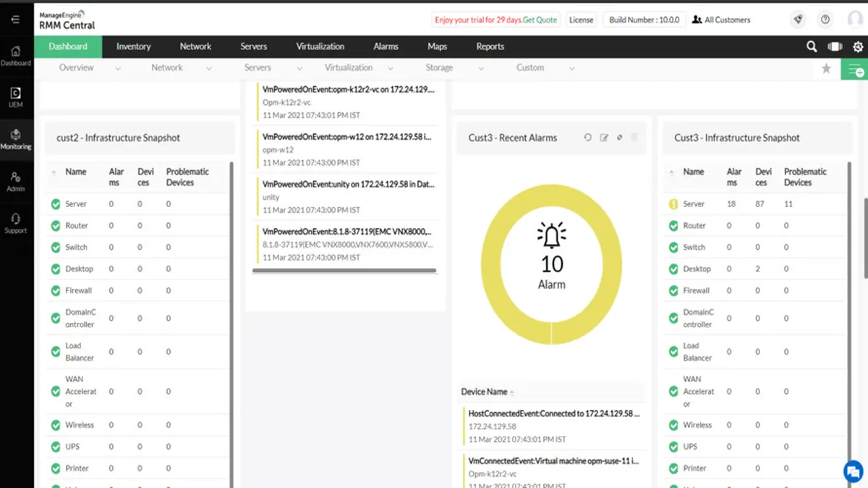Click the rocket quick-launch icon
The height and width of the screenshot is (488, 868).
(798, 20)
